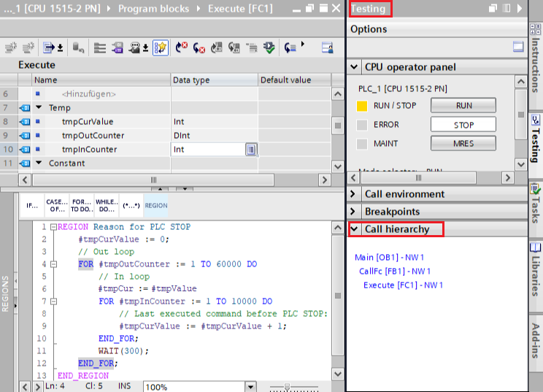
Task: Click code editor vertical scrollbar up arrow
Action: point(338,228)
